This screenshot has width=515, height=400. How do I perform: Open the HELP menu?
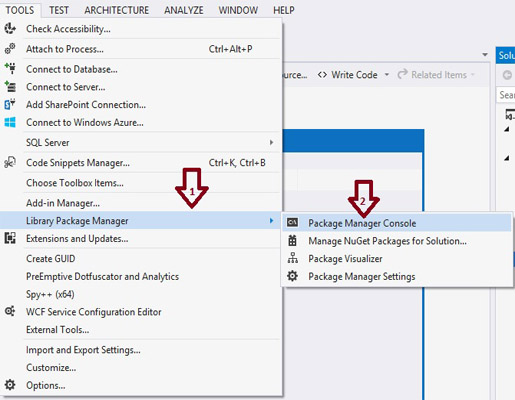pyautogui.click(x=284, y=10)
